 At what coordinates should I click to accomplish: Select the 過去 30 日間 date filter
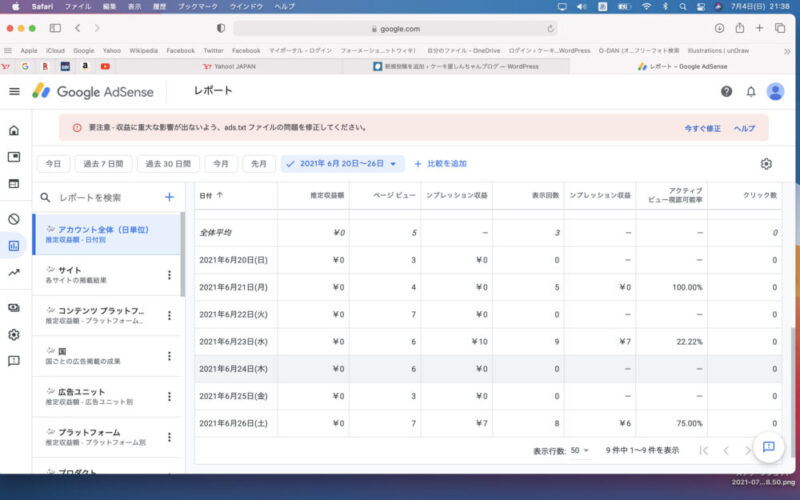pyautogui.click(x=168, y=164)
